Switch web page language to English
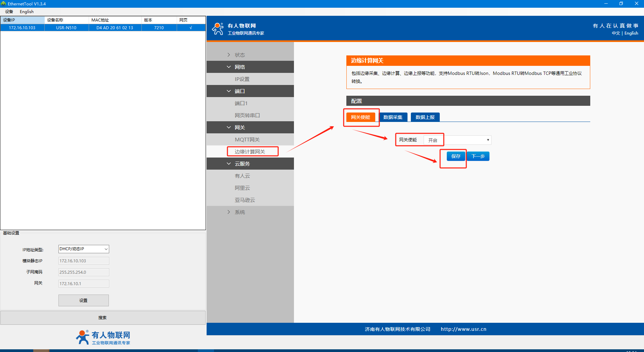This screenshot has height=352, width=644. click(x=631, y=33)
